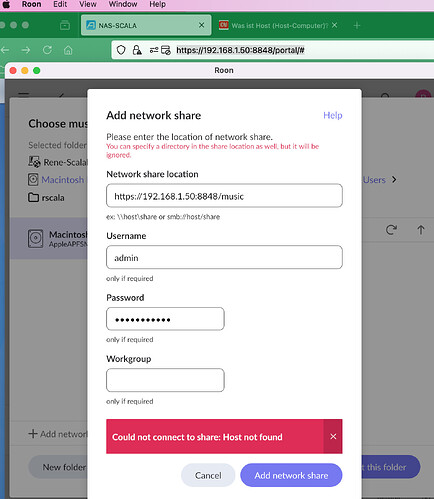Open the View menu

[x=88, y=4]
